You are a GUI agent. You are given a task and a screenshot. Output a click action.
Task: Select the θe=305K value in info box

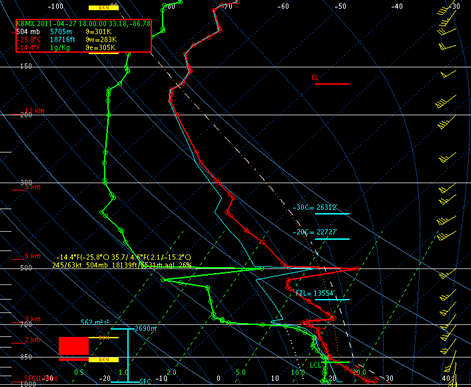[100, 48]
